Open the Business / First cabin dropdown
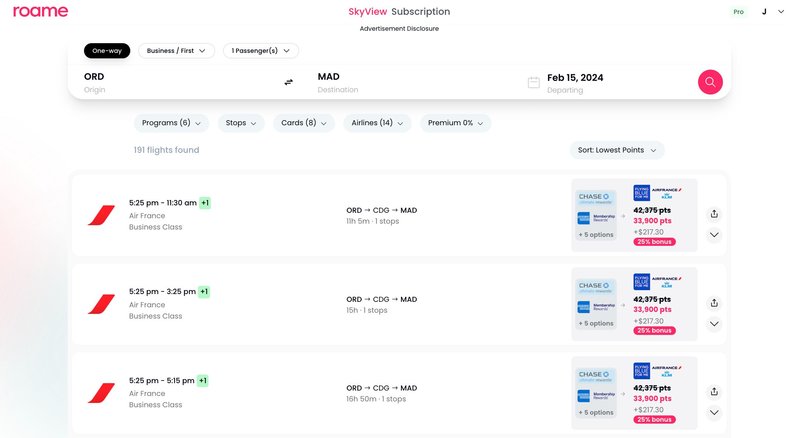This screenshot has height=438, width=805. click(176, 51)
